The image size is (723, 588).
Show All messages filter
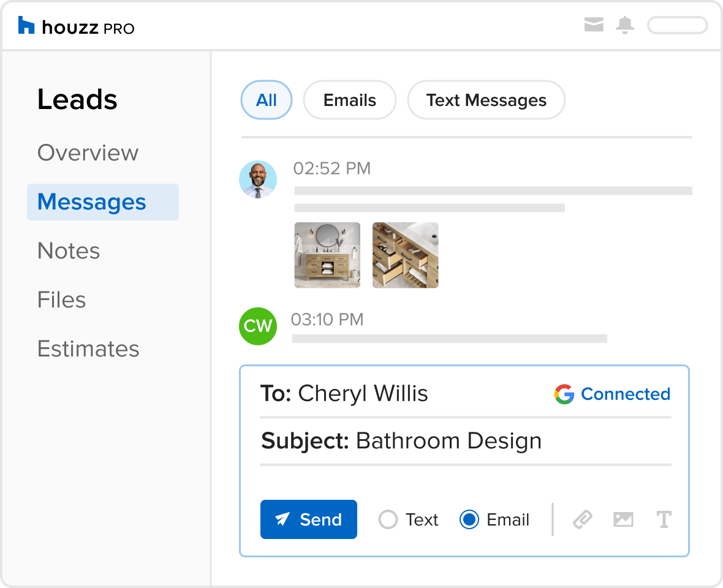(x=267, y=100)
